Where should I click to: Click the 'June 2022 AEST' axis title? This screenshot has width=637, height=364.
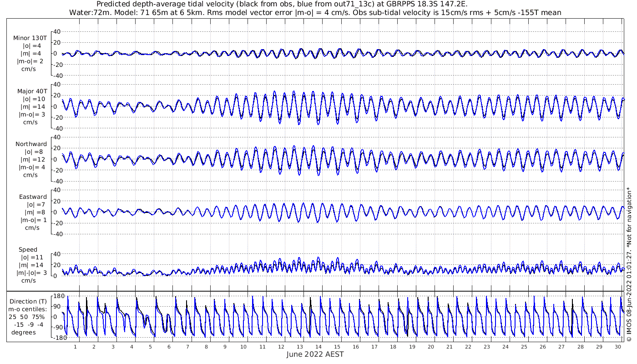[x=315, y=354]
